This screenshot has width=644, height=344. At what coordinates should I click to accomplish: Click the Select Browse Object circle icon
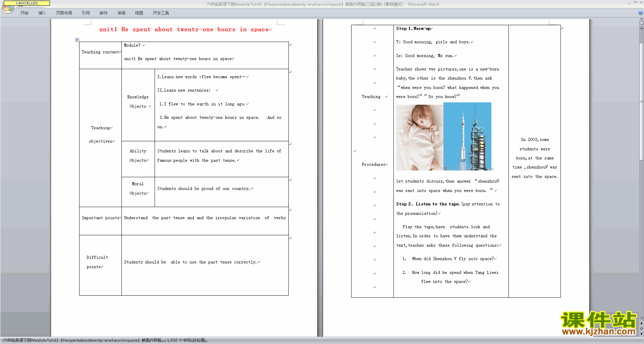click(641, 329)
